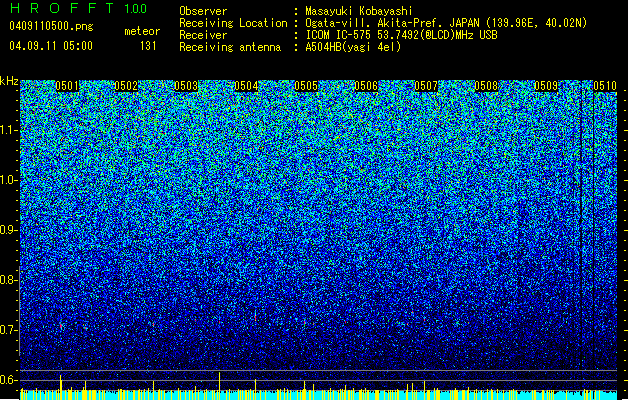Click the 0508 time marker
This screenshot has height=400, width=629.
click(486, 86)
